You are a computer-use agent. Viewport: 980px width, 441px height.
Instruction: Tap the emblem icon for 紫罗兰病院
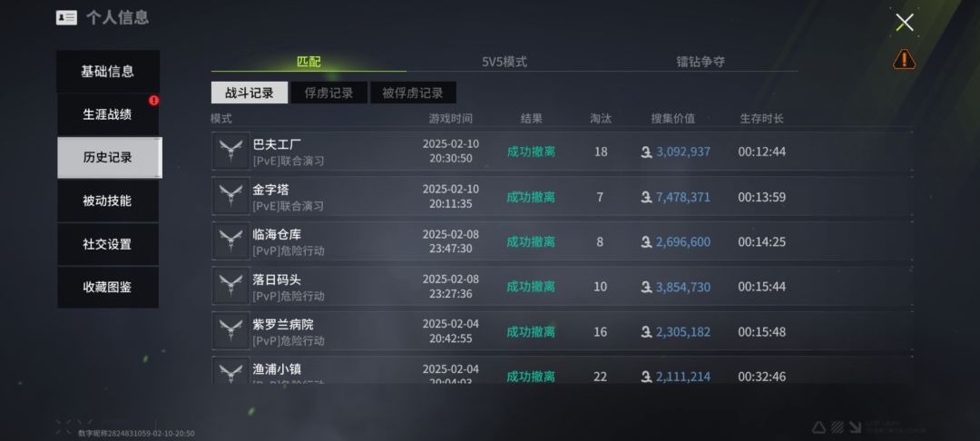tap(230, 331)
